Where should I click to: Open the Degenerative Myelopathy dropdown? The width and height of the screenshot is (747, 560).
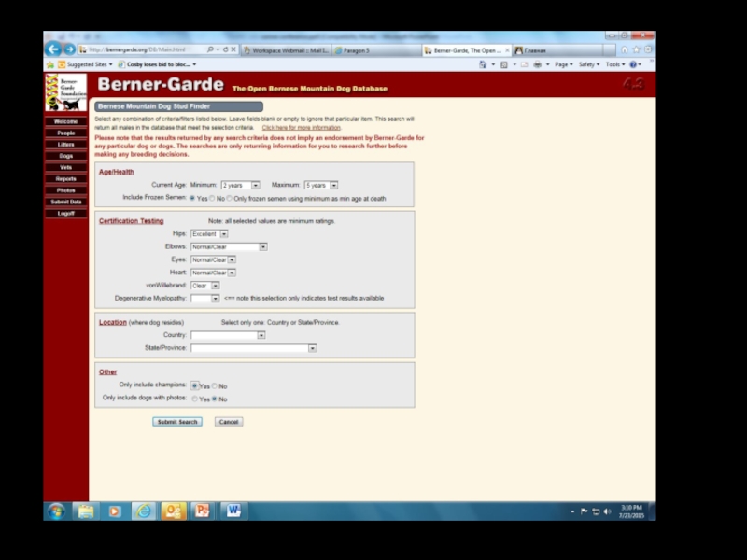204,299
